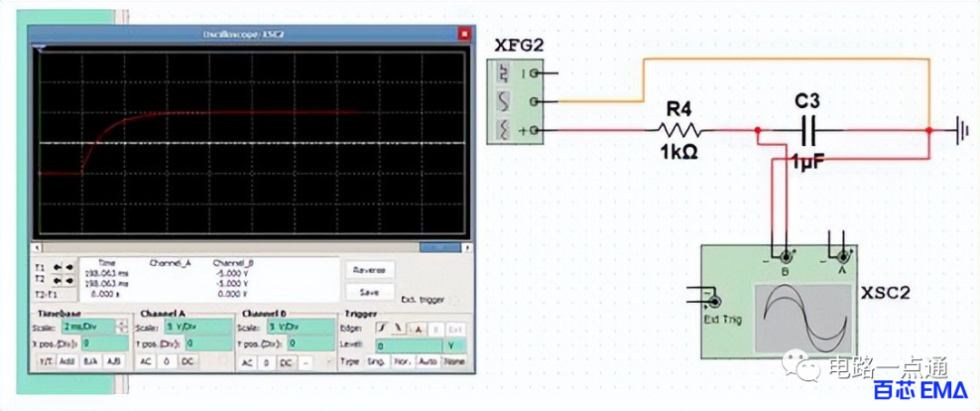
Task: Set Channel A coupling to 0
Action: [x=166, y=362]
